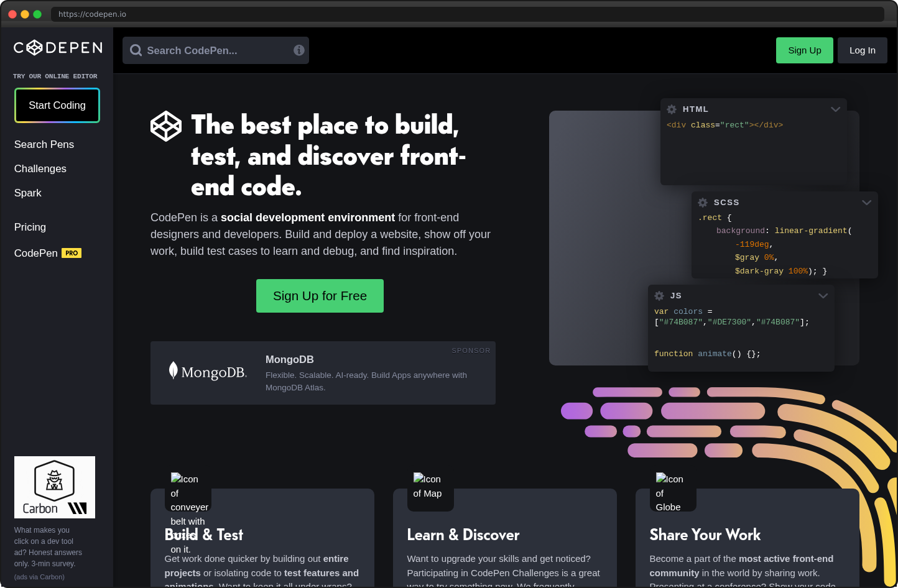Click the search magnifying glass icon
The image size is (898, 588).
pyautogui.click(x=136, y=50)
